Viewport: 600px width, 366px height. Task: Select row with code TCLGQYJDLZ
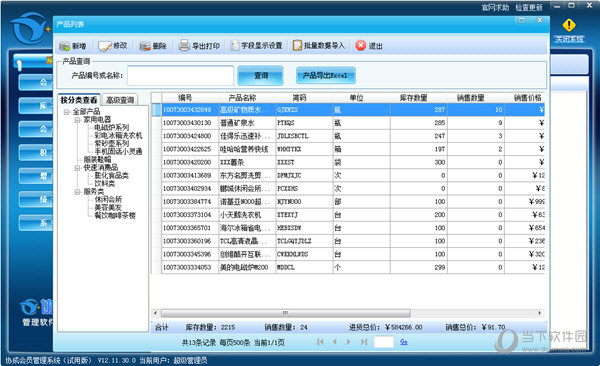pos(348,241)
